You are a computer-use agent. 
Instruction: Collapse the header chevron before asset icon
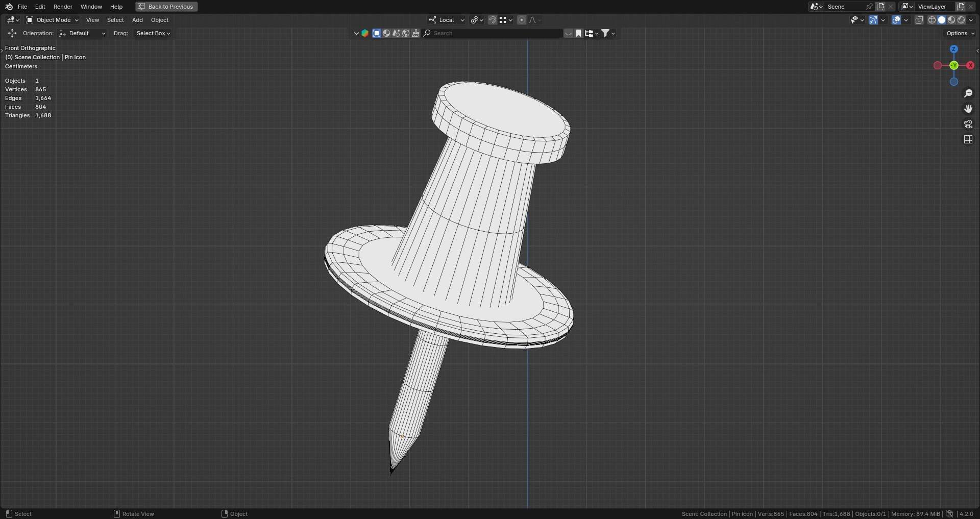[x=356, y=33]
